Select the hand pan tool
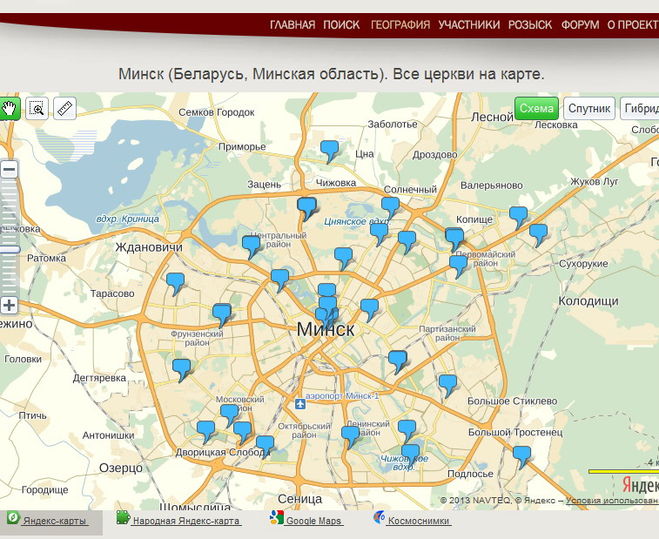 tap(11, 108)
